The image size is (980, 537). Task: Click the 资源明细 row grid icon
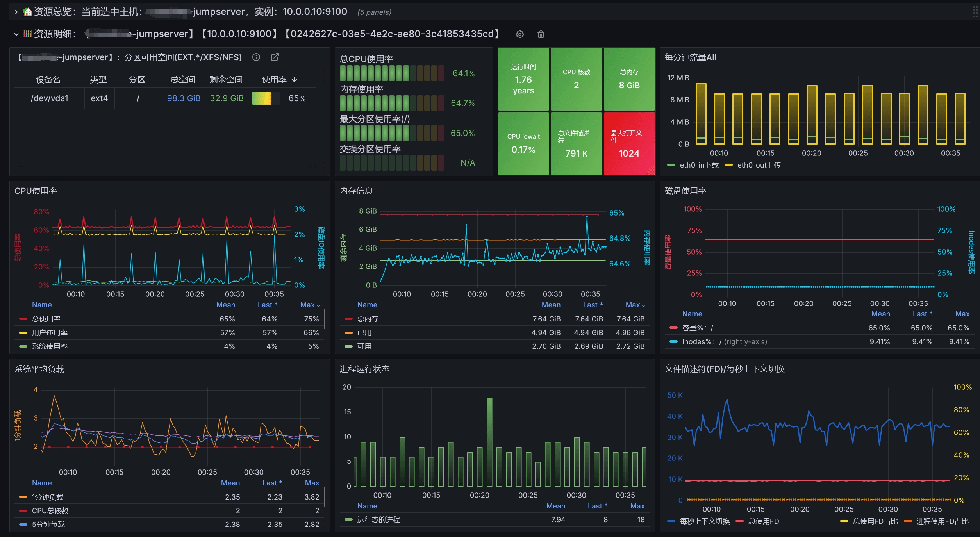[x=27, y=34]
